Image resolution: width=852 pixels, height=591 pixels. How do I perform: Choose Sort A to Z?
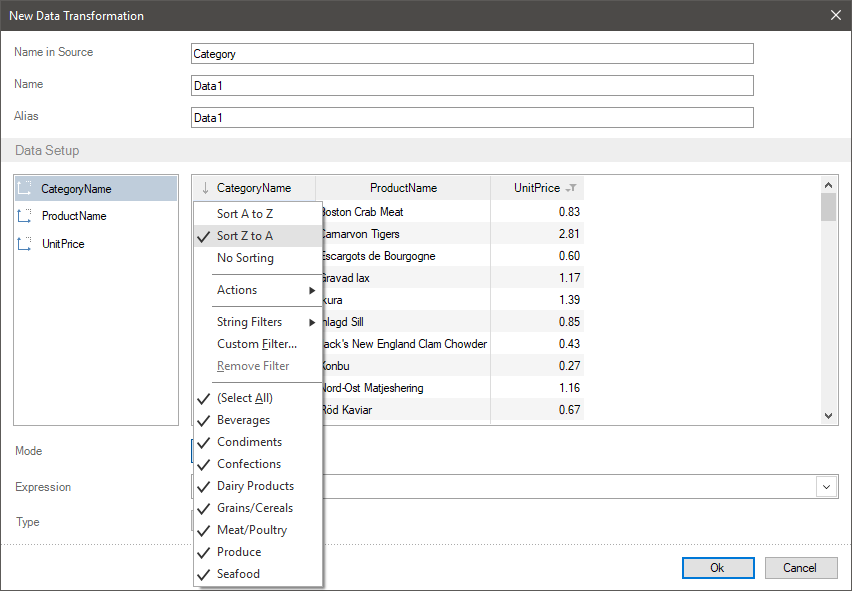tap(245, 214)
